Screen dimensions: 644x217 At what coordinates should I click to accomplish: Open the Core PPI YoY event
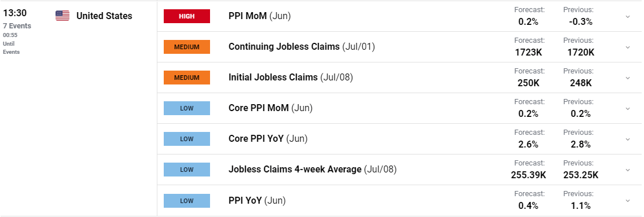268,139
